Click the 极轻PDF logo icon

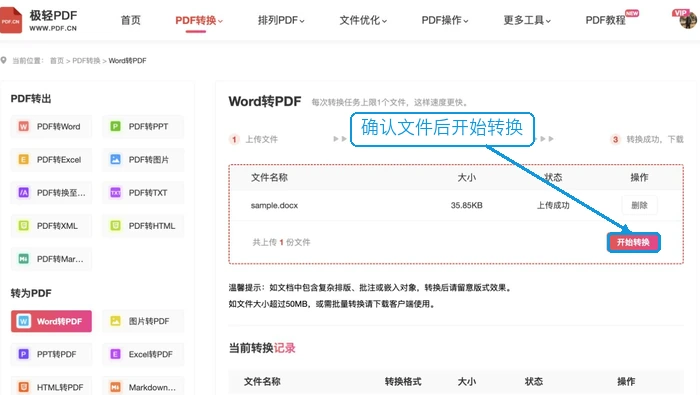[x=11, y=20]
